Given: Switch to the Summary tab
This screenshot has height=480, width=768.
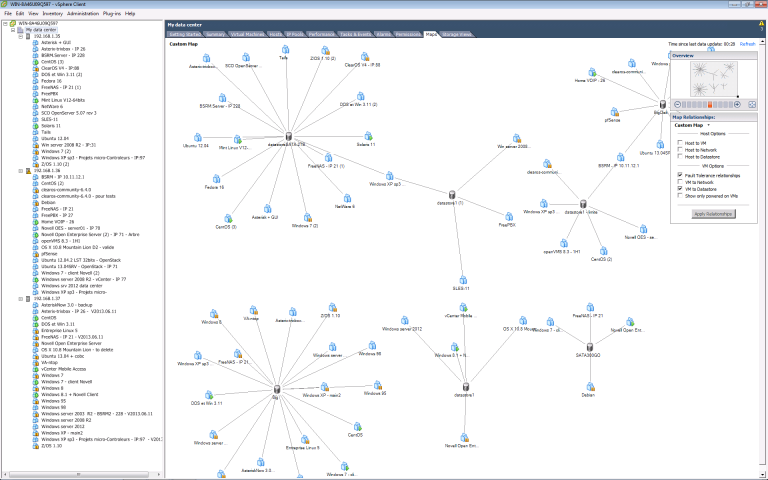Looking at the screenshot, I should pos(216,34).
